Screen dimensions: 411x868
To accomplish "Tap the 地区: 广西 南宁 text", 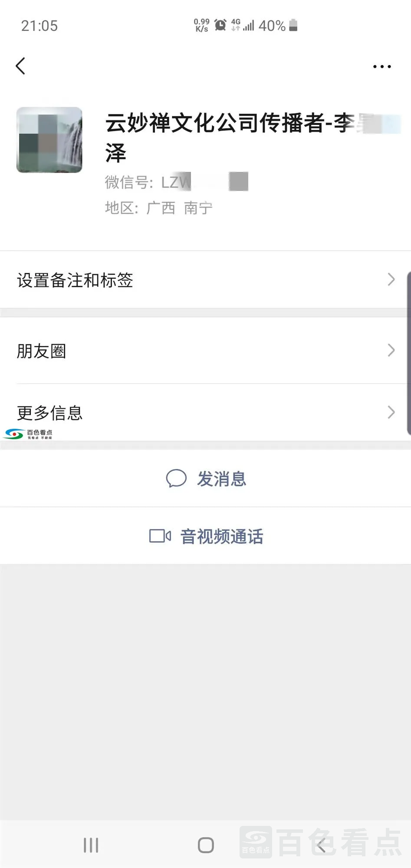I will tap(159, 208).
